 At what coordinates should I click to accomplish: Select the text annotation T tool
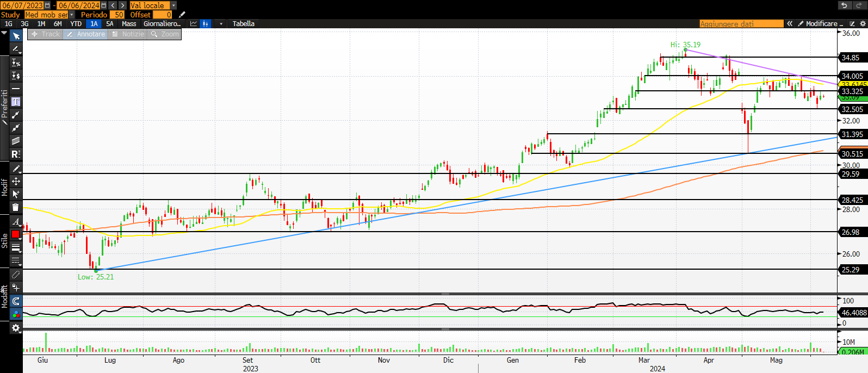click(x=16, y=102)
